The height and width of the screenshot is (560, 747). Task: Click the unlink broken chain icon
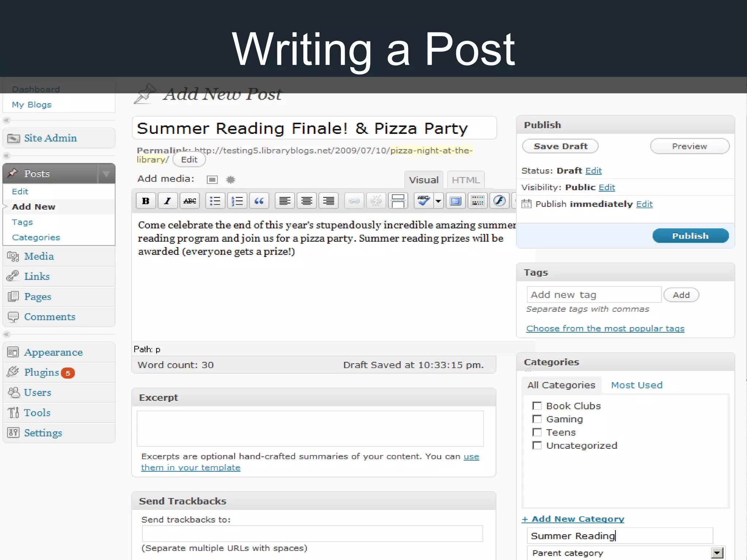coord(376,201)
